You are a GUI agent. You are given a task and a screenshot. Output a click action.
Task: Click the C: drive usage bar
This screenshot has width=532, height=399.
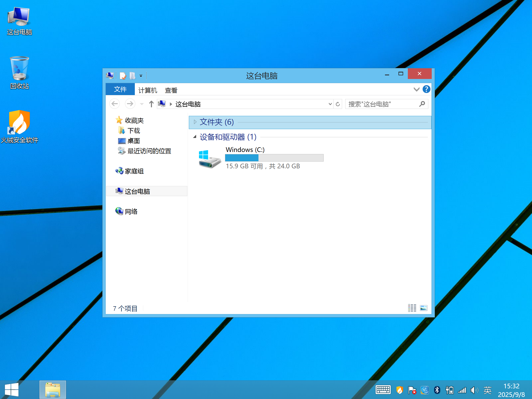pyautogui.click(x=274, y=158)
